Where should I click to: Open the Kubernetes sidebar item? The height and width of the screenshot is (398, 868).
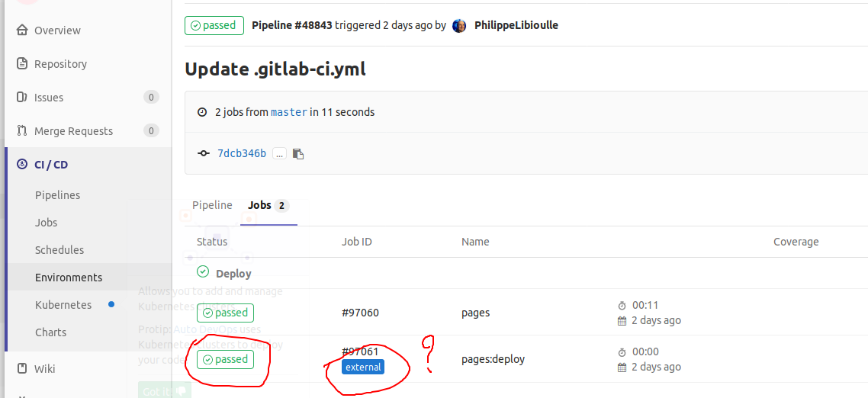[x=63, y=305]
